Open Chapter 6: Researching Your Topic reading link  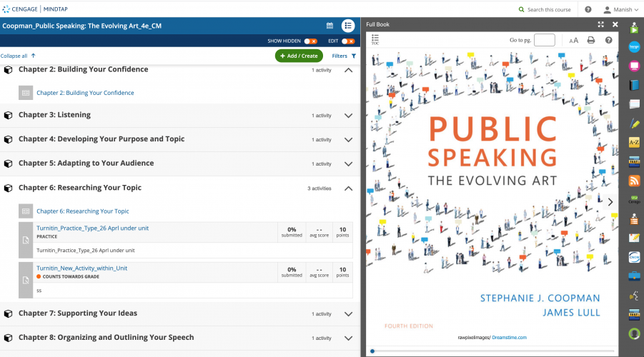pyautogui.click(x=82, y=211)
